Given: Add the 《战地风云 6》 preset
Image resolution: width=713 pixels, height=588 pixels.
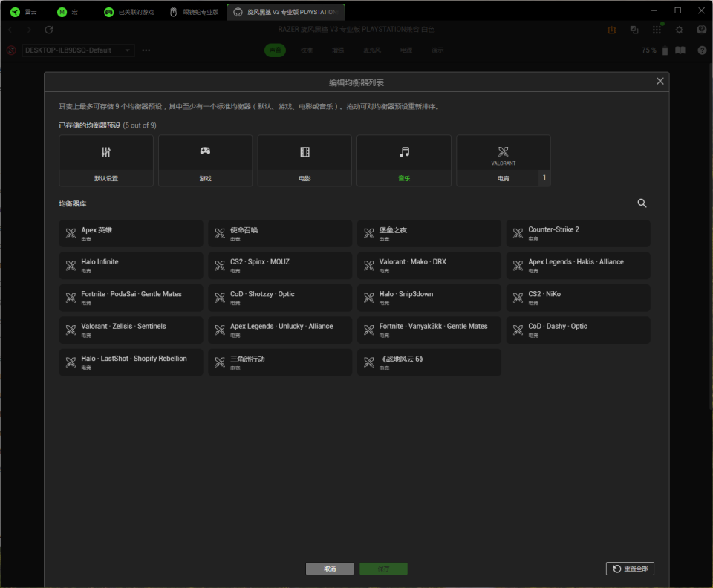Looking at the screenshot, I should (429, 362).
